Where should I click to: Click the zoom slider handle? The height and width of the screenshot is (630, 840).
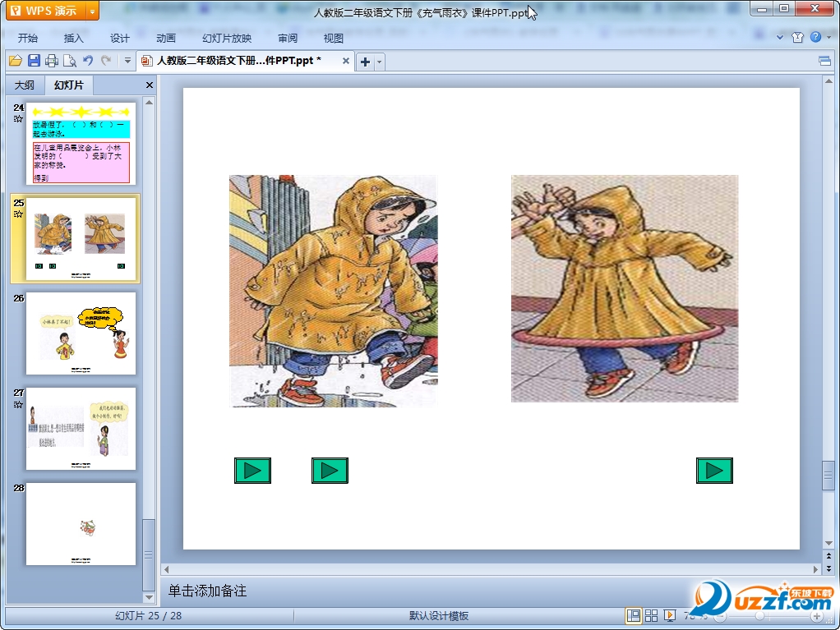[x=759, y=616]
